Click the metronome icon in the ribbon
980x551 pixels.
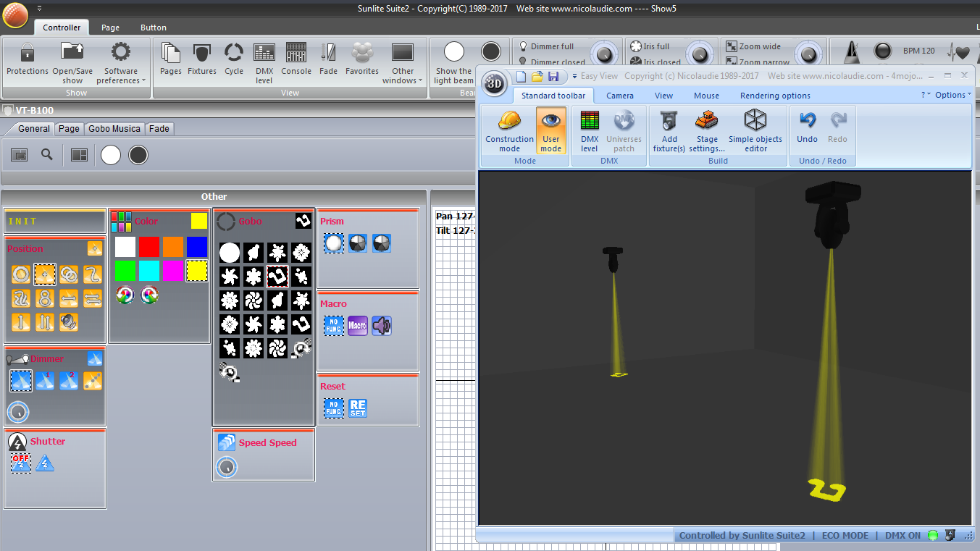(x=851, y=51)
